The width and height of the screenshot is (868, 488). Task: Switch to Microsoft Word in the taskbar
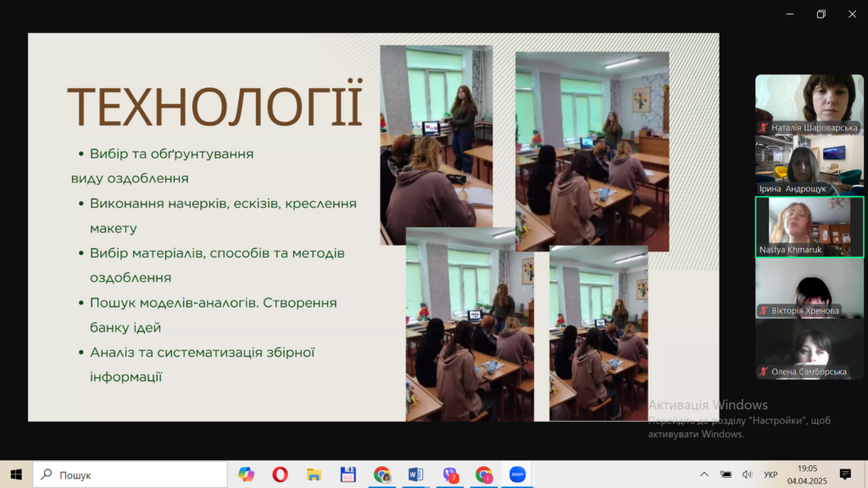pyautogui.click(x=415, y=474)
